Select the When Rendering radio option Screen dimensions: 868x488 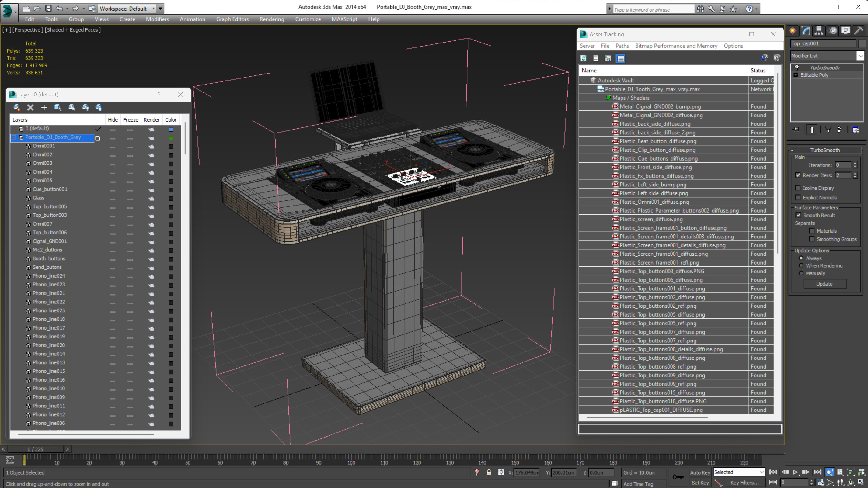[801, 265]
